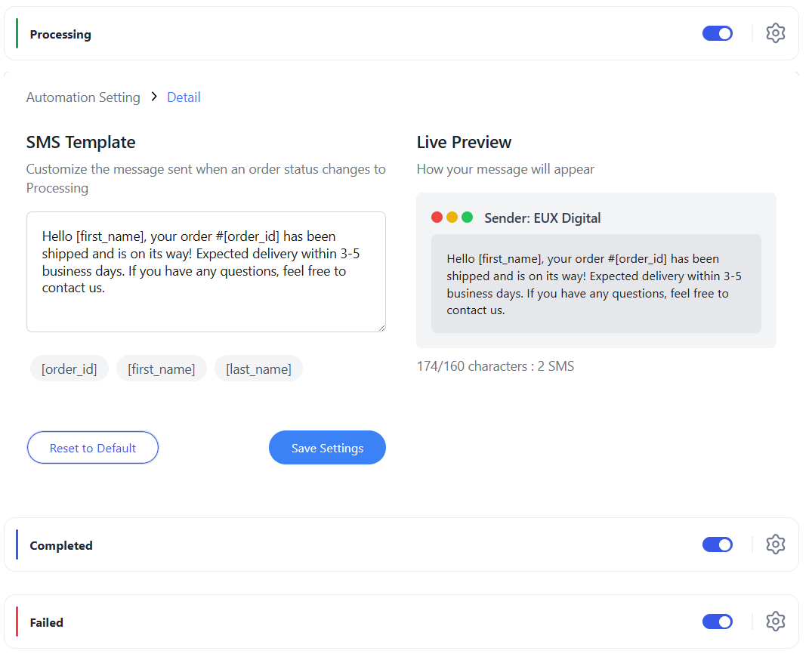Insert the [order_id] placeholder tag
This screenshot has height=657, width=812.
pos(69,369)
